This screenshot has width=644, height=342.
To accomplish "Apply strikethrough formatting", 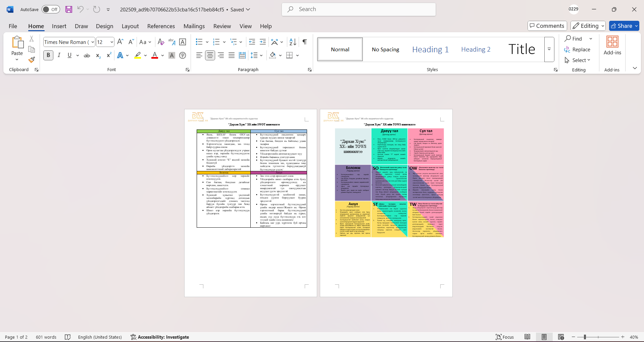I will tap(87, 55).
